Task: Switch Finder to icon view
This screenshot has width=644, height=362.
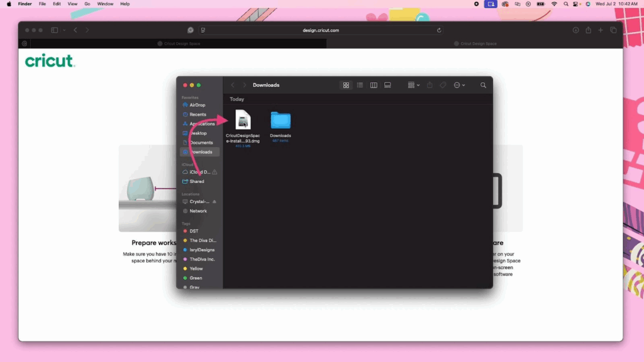Action: [x=346, y=85]
